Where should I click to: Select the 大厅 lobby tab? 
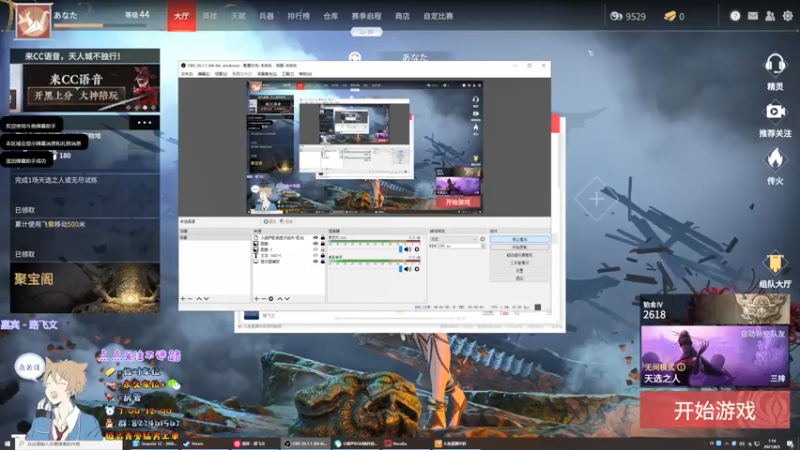tap(182, 16)
